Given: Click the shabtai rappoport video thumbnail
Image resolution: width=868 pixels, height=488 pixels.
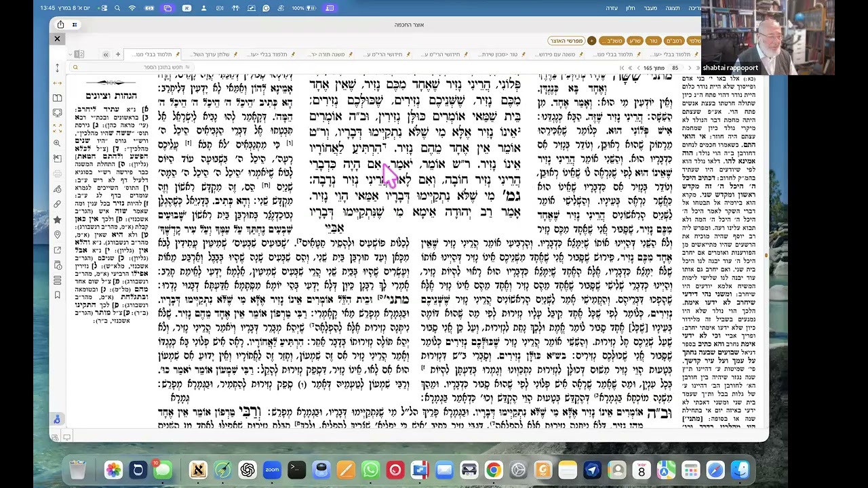Looking at the screenshot, I should coord(768,37).
